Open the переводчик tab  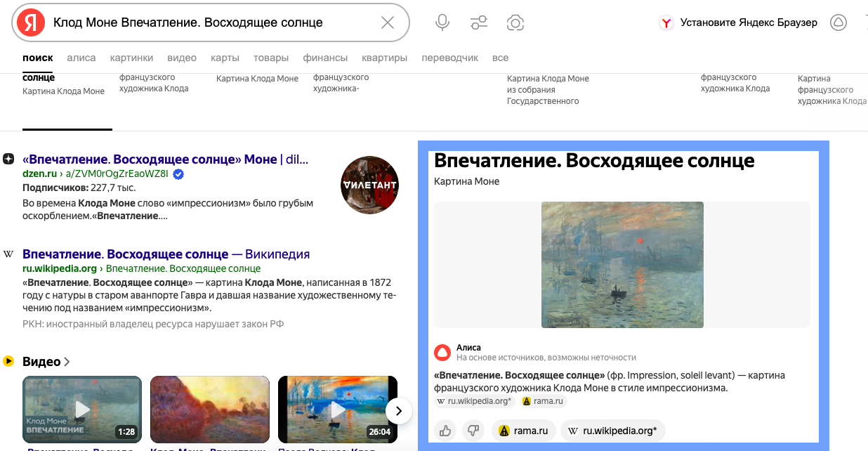coord(450,58)
